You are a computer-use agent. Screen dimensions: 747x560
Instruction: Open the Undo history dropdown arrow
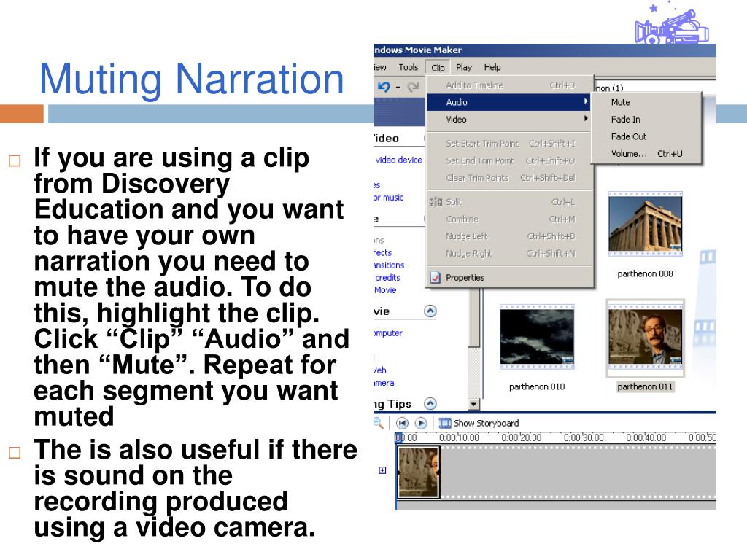pyautogui.click(x=398, y=87)
